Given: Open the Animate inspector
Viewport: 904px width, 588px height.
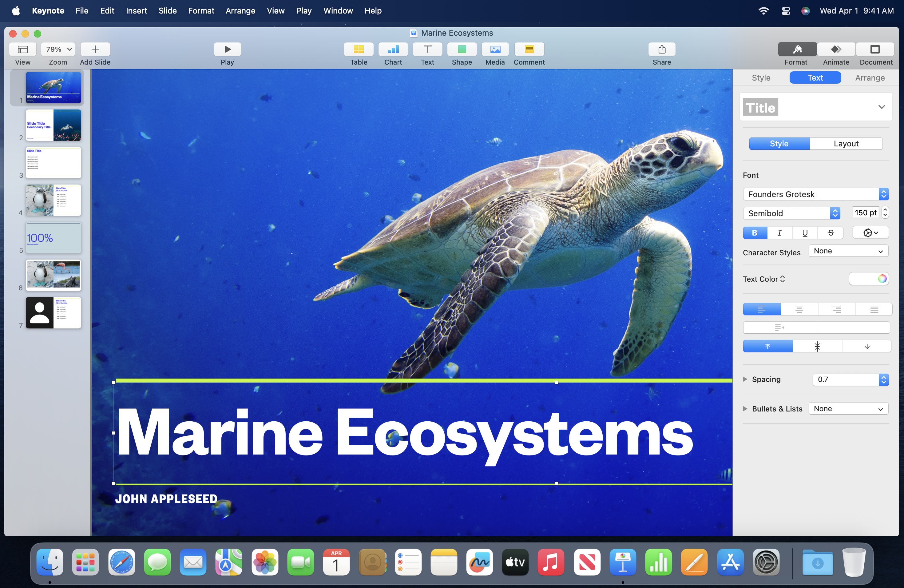Looking at the screenshot, I should (836, 50).
